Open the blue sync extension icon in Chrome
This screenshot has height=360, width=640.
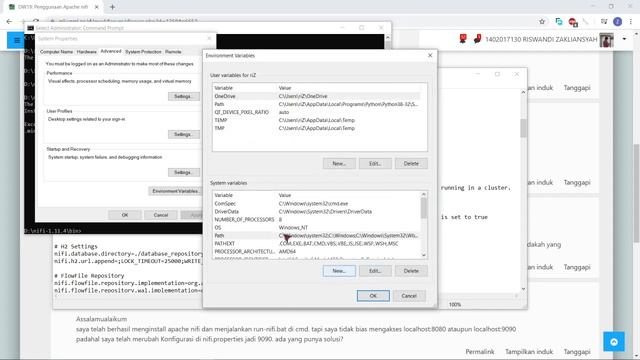click(558, 22)
